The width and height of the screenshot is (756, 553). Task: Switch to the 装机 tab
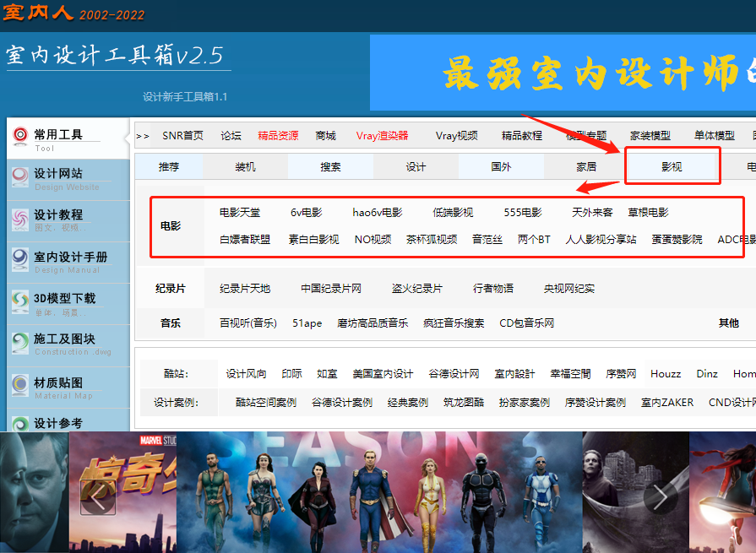click(x=245, y=166)
